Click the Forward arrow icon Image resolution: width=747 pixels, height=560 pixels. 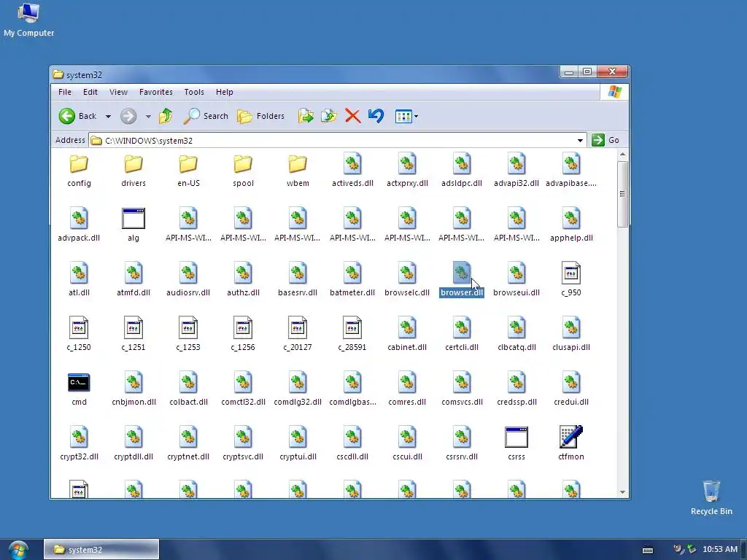coord(128,116)
